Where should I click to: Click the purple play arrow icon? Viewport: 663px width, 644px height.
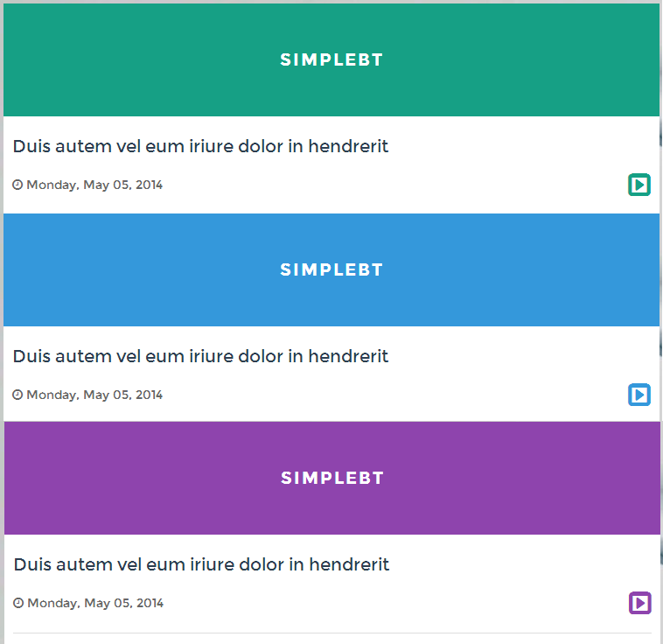[639, 603]
